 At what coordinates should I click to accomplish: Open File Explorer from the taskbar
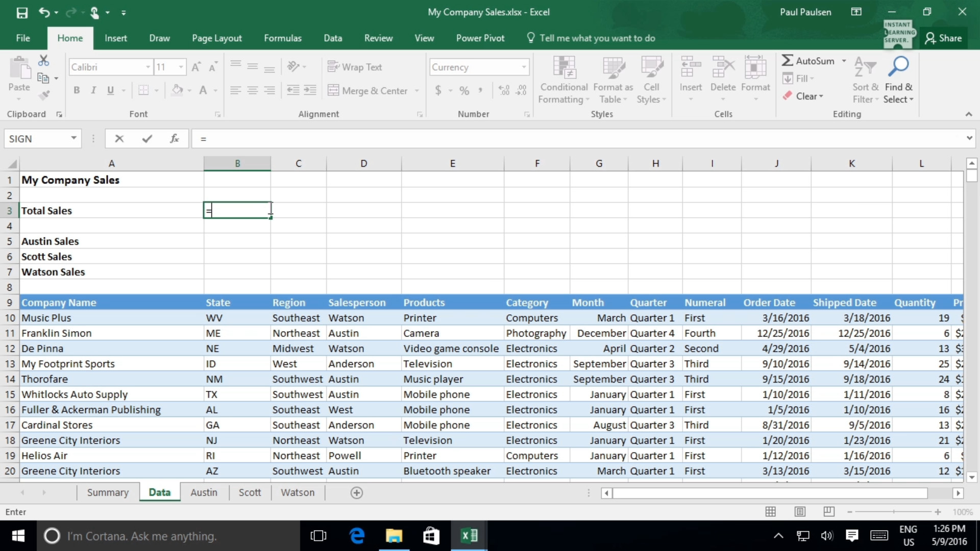point(394,536)
